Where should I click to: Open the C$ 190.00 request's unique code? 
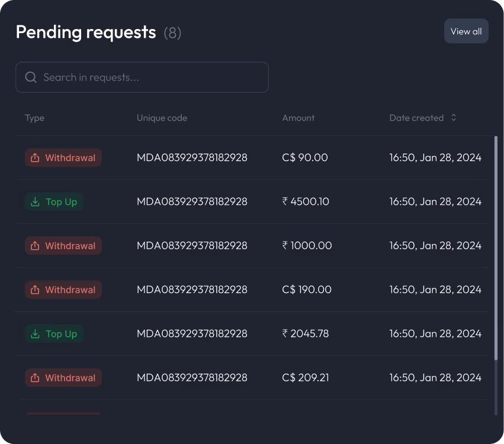tap(192, 289)
